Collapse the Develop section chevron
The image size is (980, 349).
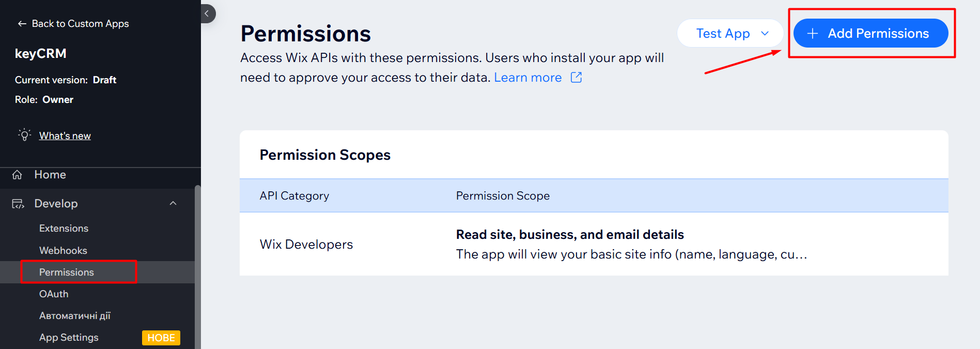pyautogui.click(x=173, y=204)
